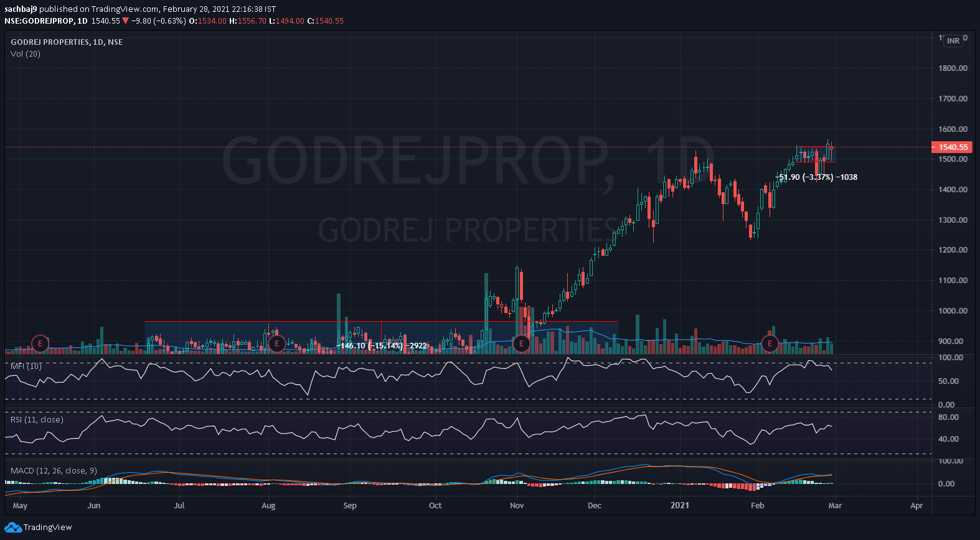Click the O:1534.00 open value
980x540 pixels.
pyautogui.click(x=208, y=21)
